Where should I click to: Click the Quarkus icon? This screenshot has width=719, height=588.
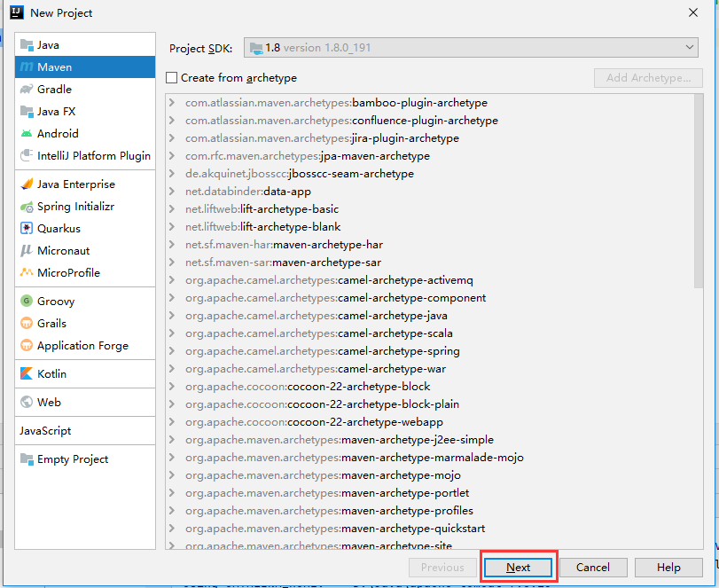pos(27,229)
